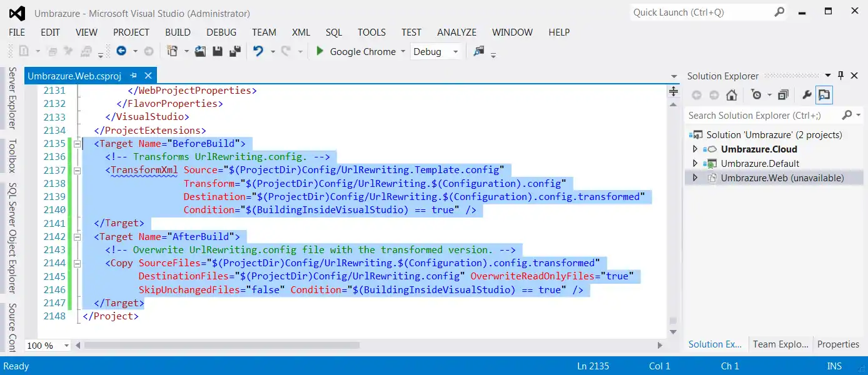The height and width of the screenshot is (375, 868).
Task: Click the Solution Explorer Home icon
Action: click(732, 95)
